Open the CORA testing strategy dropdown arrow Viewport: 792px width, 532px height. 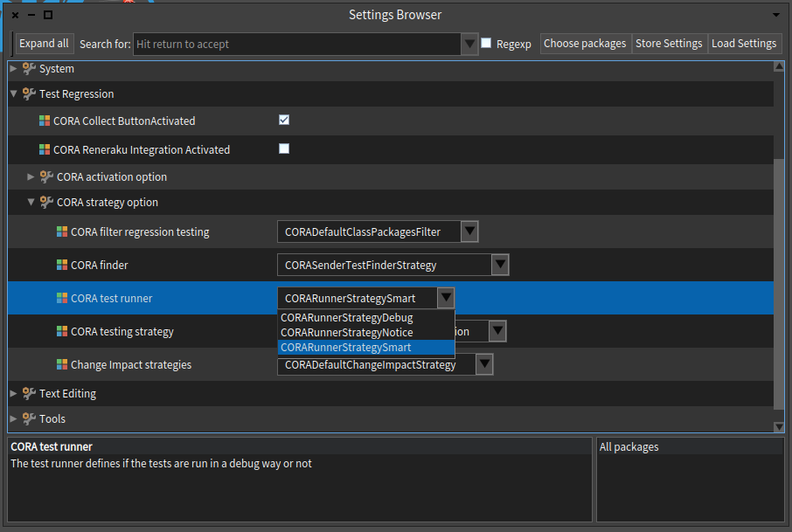point(497,331)
